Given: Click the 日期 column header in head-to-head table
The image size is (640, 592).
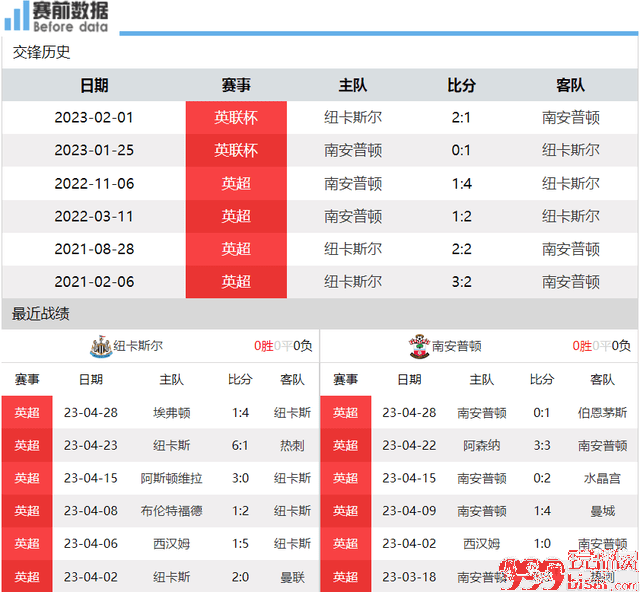Looking at the screenshot, I should point(94,85).
